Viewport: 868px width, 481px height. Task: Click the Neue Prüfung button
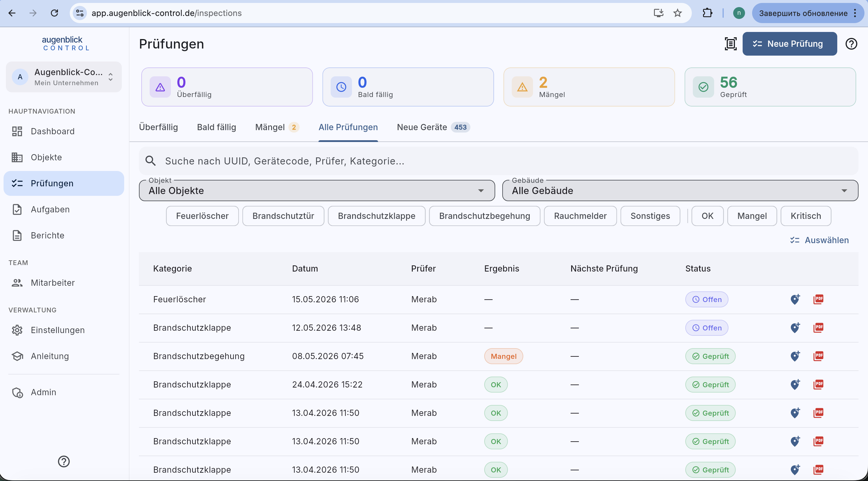point(789,44)
